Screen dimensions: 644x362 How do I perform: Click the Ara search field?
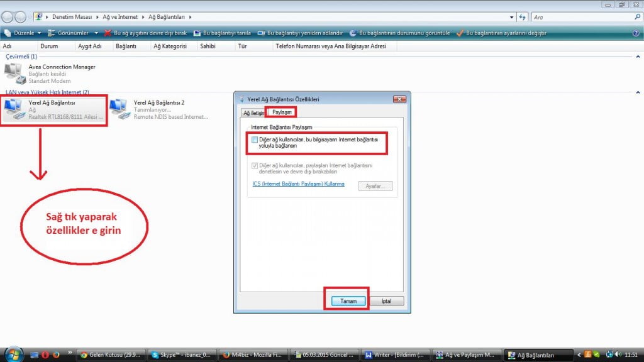pyautogui.click(x=582, y=16)
